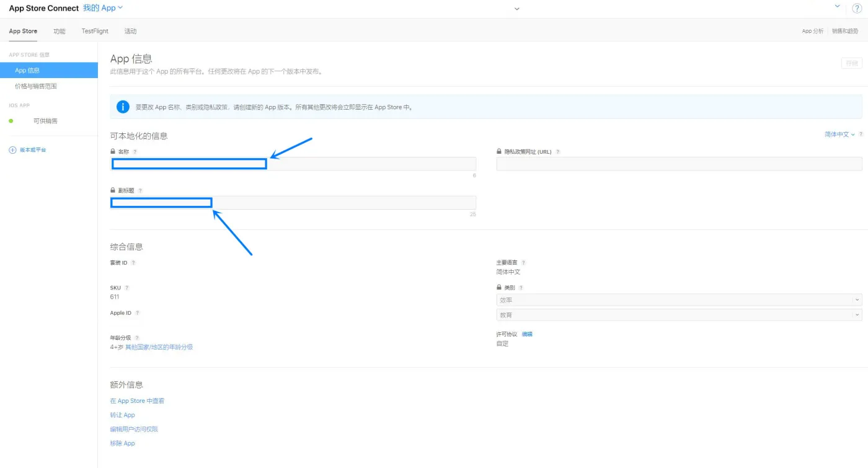Click the lock icon beside 类别
Viewport: 868px width, 468px height.
point(499,287)
